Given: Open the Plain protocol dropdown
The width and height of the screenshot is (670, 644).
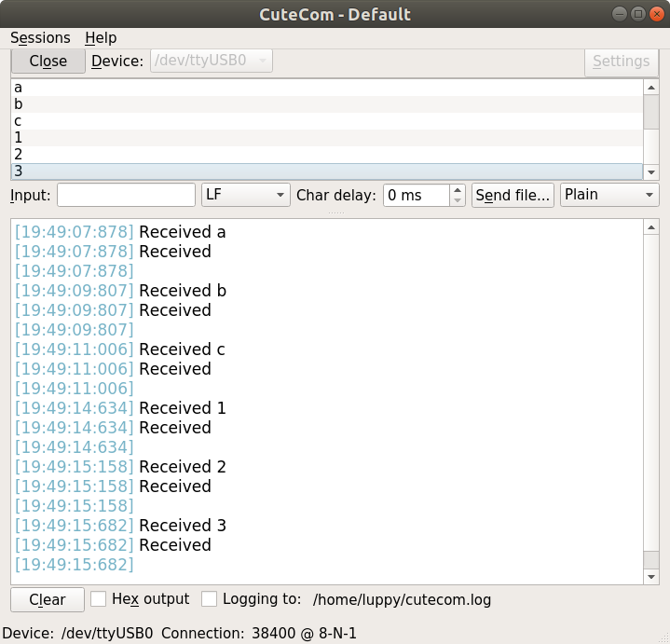Looking at the screenshot, I should pyautogui.click(x=609, y=195).
